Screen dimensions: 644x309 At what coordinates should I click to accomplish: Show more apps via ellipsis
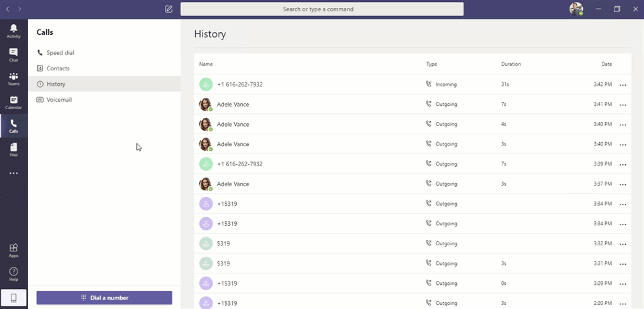[13, 174]
